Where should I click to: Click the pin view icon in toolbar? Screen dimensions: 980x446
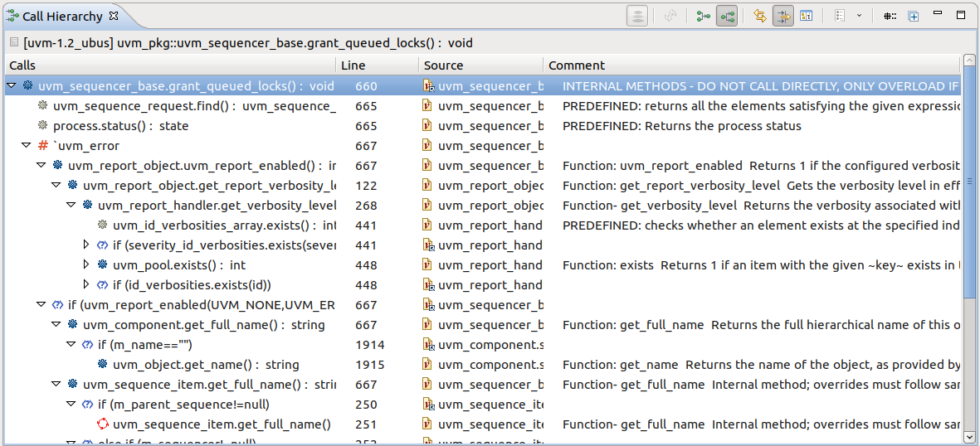coord(890,16)
